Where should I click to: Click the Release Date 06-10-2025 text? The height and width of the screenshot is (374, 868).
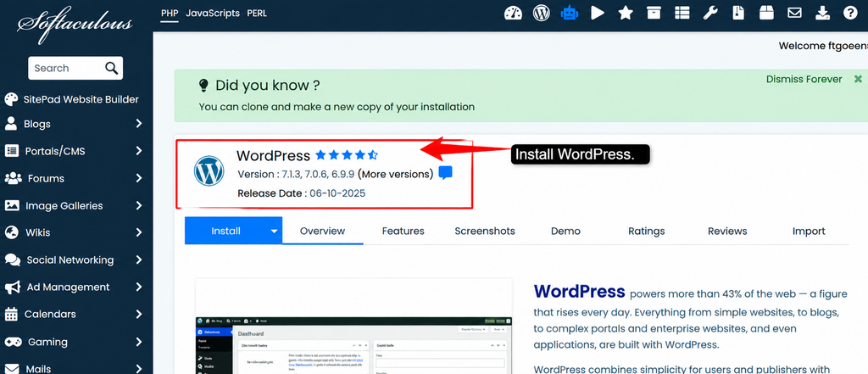click(x=302, y=193)
